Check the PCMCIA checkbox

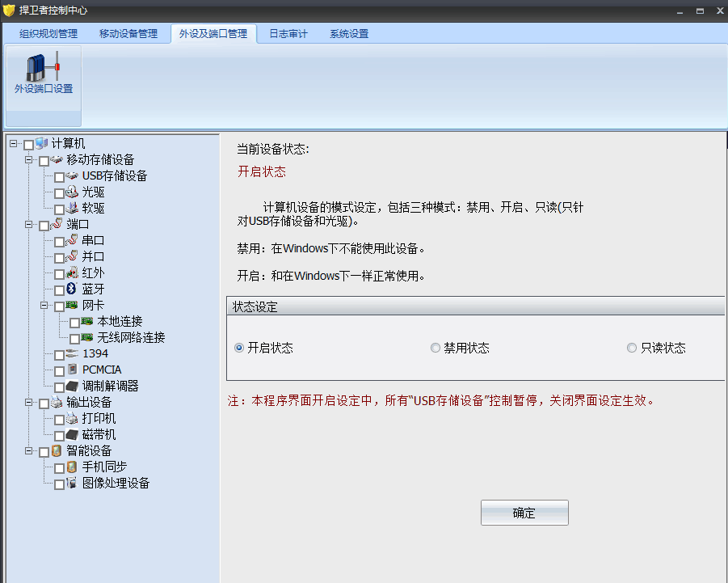[60, 371]
